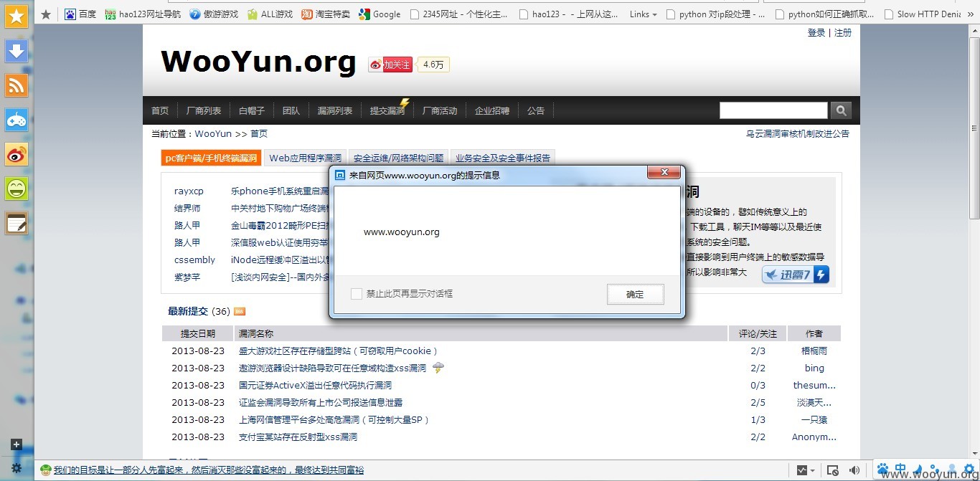The image size is (980, 481).
Task: Click the 注册 register link
Action: coord(843,32)
